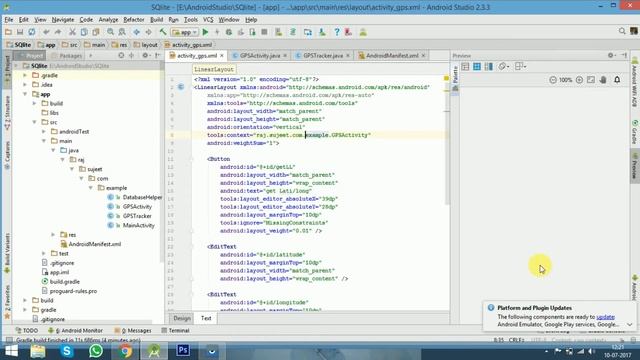
Task: Open WhatsApp from the Windows taskbar
Action: [x=96, y=351]
